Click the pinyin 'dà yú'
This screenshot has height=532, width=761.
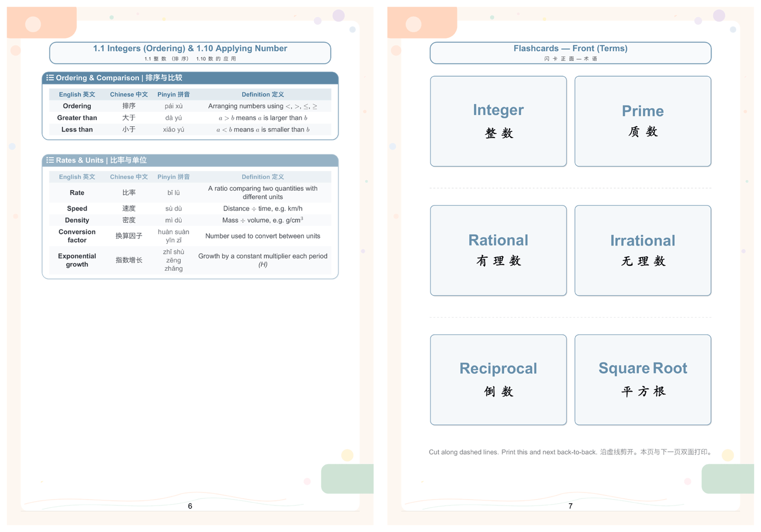[174, 118]
